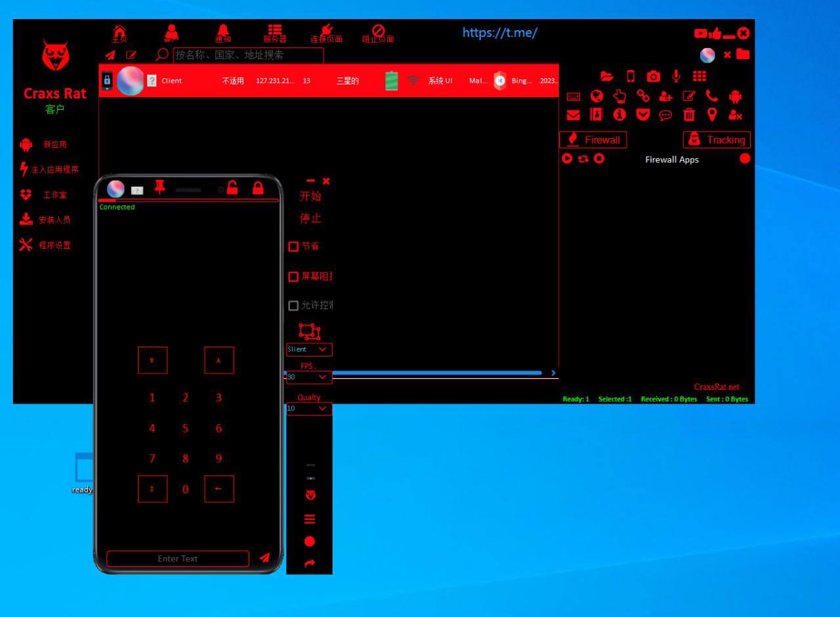Click the keyboard icon in tools panel

point(574,96)
